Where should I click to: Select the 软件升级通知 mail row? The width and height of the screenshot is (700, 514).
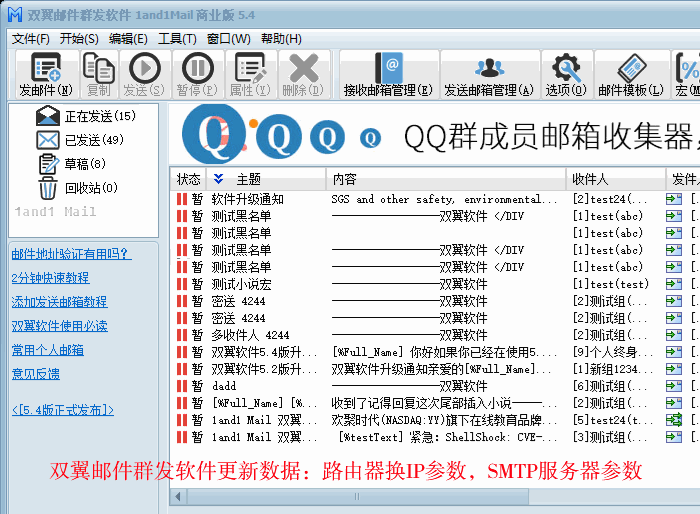point(435,199)
